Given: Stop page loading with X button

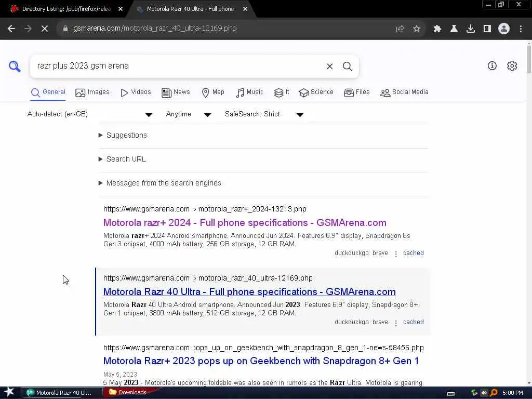Looking at the screenshot, I should click(45, 29).
